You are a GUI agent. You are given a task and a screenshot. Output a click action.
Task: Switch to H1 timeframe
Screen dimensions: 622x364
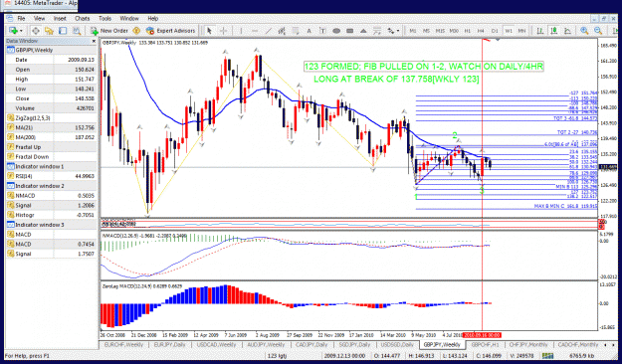click(x=468, y=31)
